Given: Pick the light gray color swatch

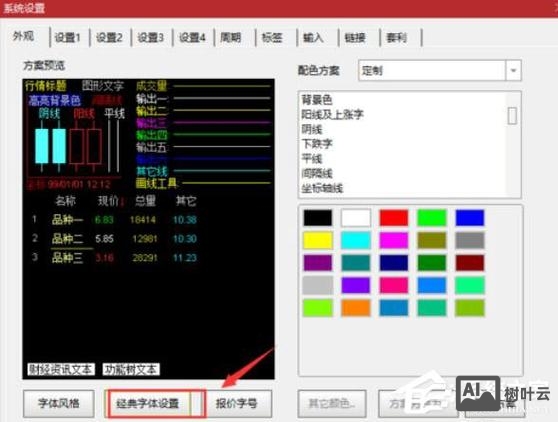Looking at the screenshot, I should 318,285.
